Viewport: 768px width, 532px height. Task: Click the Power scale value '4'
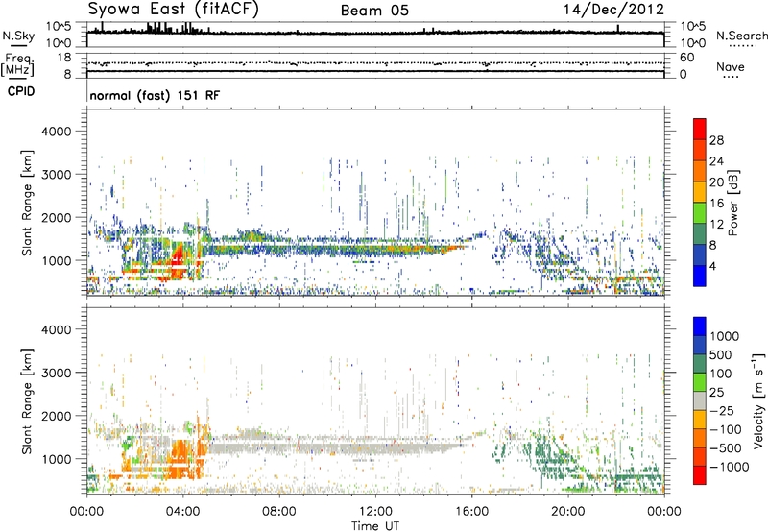pos(712,266)
